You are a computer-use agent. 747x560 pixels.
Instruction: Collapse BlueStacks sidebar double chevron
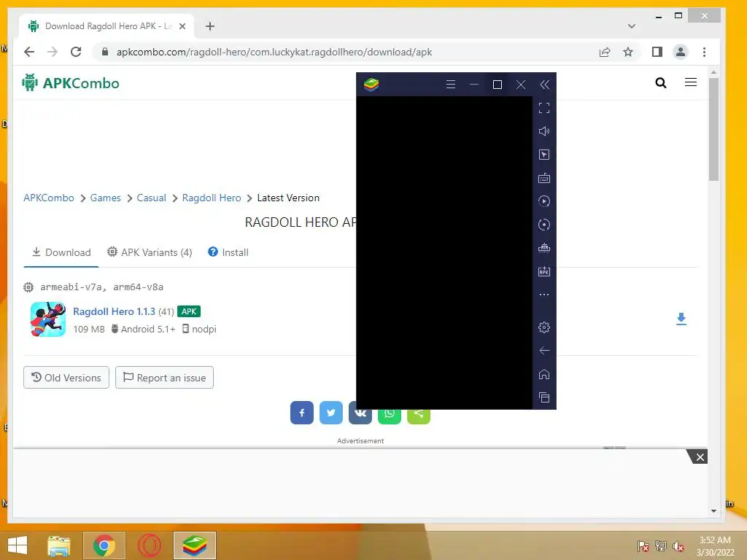pyautogui.click(x=544, y=85)
